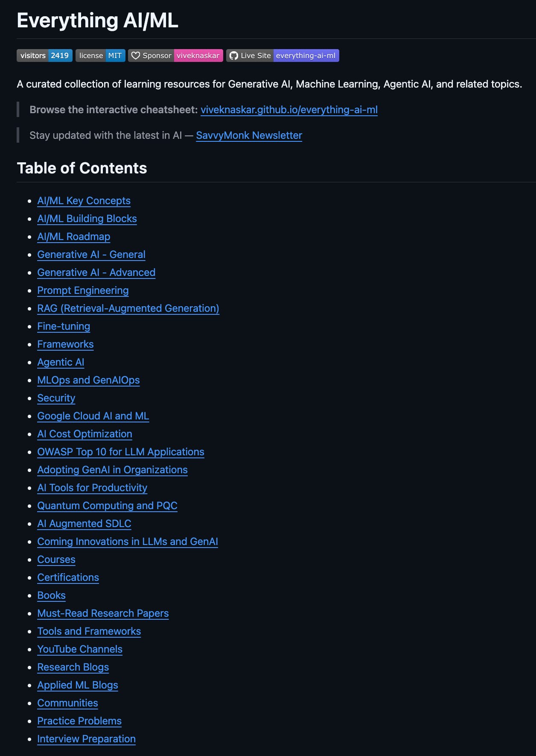The height and width of the screenshot is (756, 536).
Task: Go to Must-Read Research Papers
Action: pos(103,613)
